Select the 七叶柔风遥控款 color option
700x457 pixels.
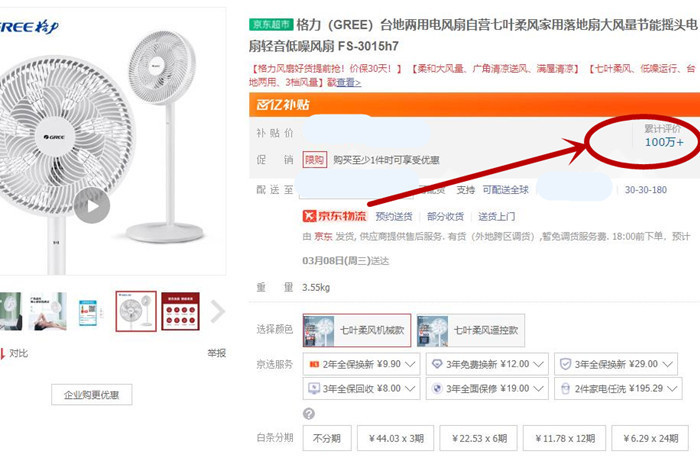pyautogui.click(x=471, y=330)
